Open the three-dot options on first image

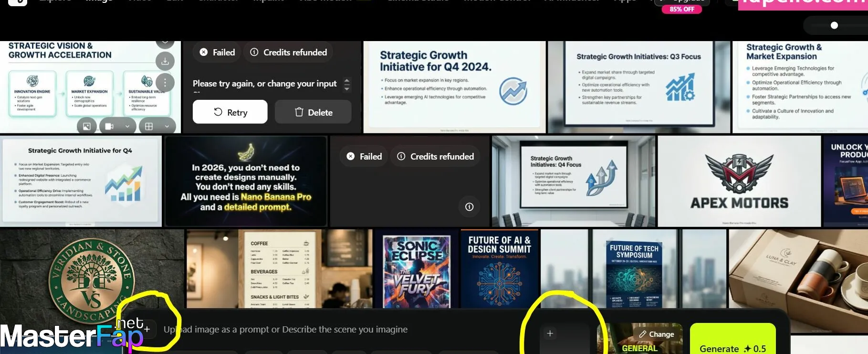165,82
